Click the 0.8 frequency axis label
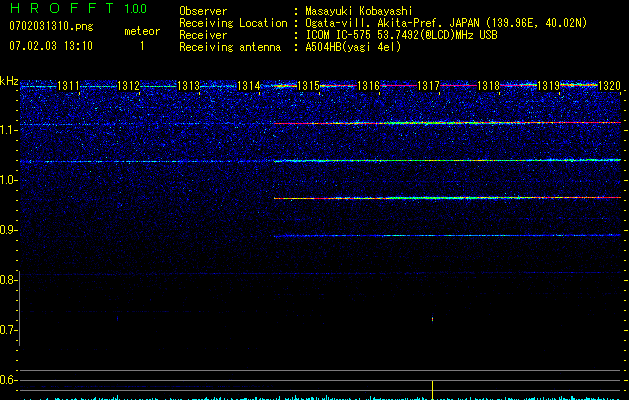The height and width of the screenshot is (400, 629). [8, 280]
